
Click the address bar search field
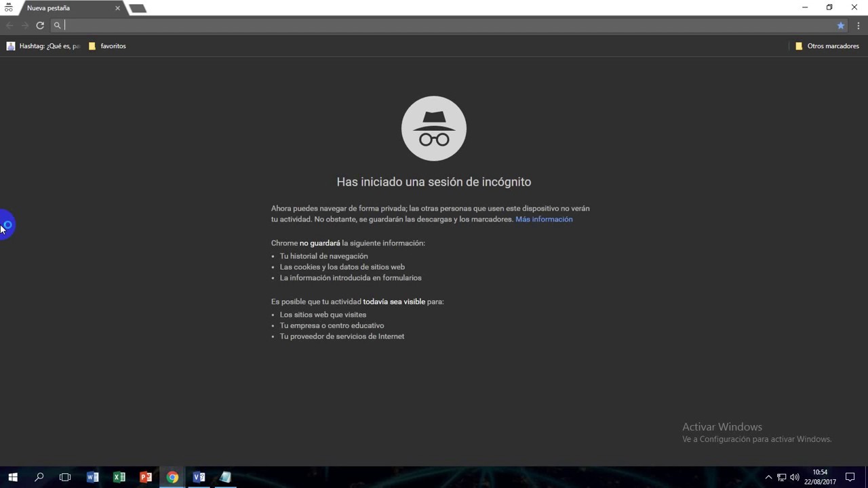448,25
